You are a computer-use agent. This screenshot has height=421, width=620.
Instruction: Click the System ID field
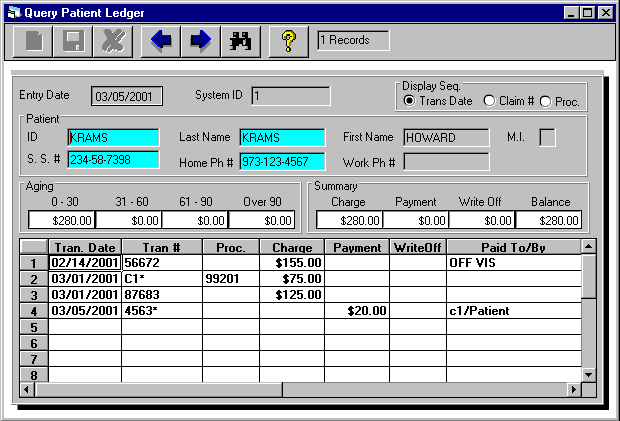point(291,96)
